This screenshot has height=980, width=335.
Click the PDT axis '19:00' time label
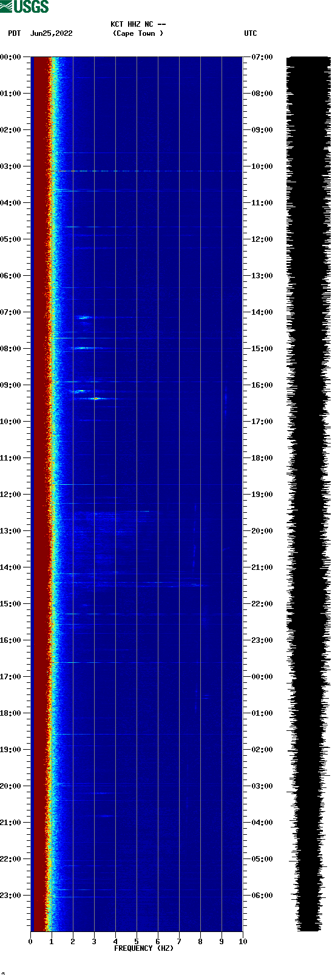click(11, 750)
